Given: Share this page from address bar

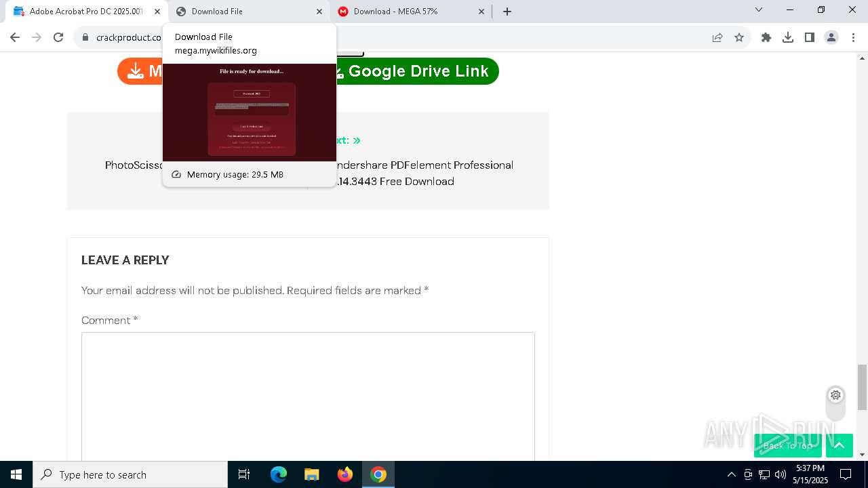Looking at the screenshot, I should click(717, 37).
